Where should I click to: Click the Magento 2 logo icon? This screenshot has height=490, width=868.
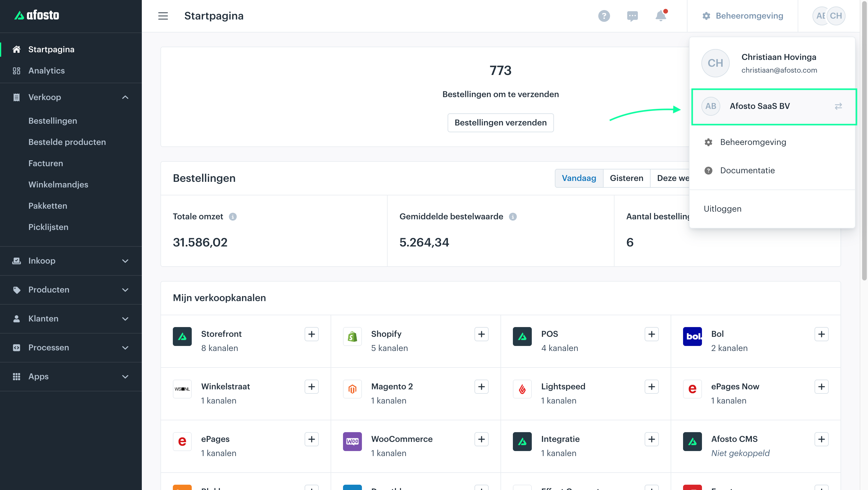pos(352,389)
